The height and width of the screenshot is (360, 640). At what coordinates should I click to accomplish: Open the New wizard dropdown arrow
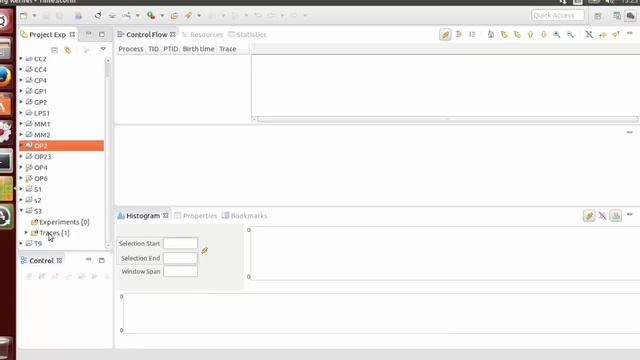click(34, 16)
